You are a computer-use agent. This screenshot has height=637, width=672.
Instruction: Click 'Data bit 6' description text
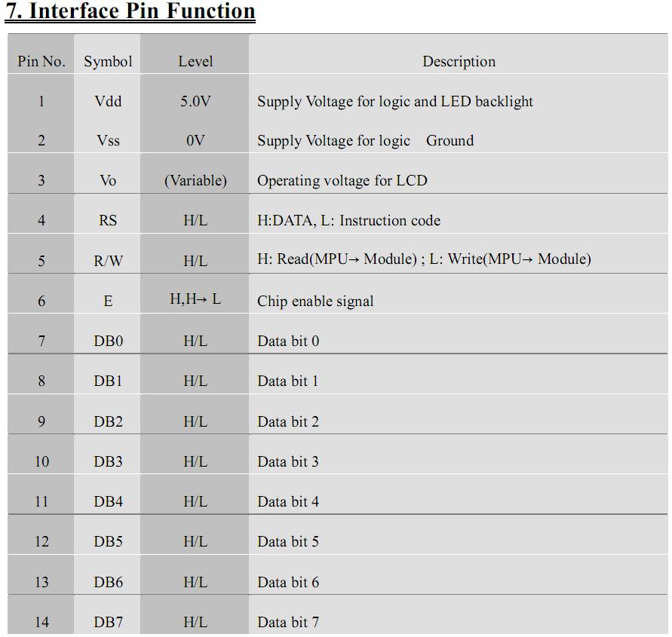pyautogui.click(x=287, y=583)
